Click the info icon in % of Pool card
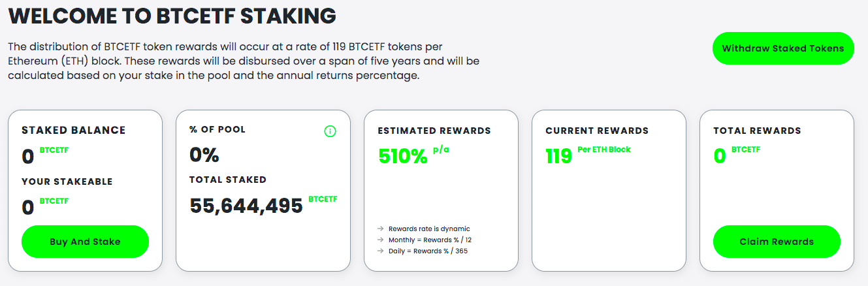Screen dimensions: 868x286 point(330,131)
